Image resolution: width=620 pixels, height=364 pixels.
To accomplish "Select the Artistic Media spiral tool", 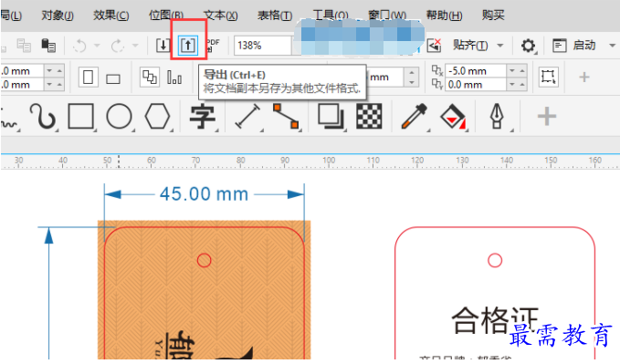I will [43, 116].
